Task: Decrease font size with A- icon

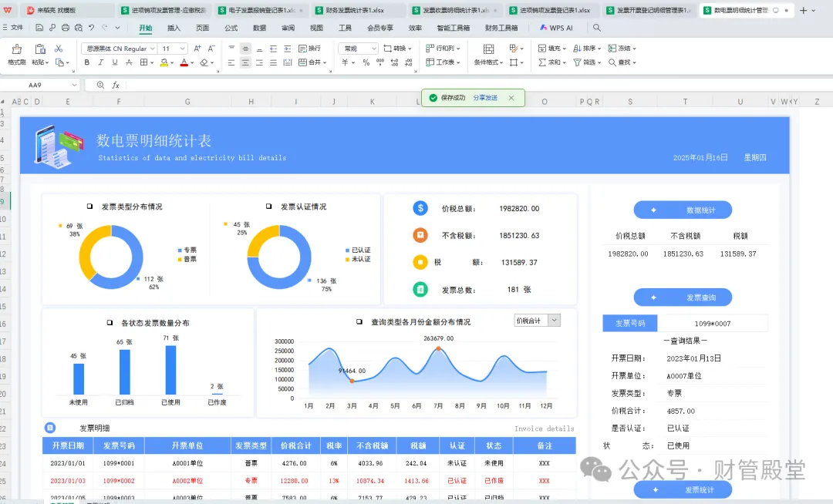Action: click(x=211, y=49)
